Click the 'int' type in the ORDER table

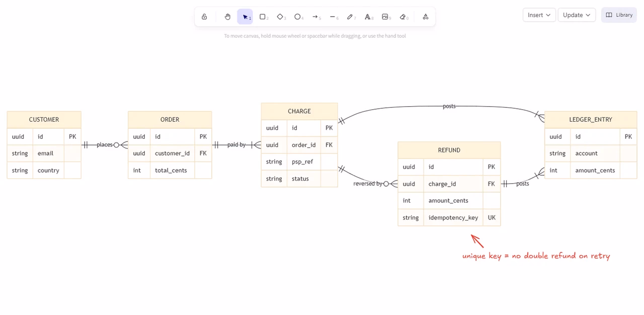point(137,171)
